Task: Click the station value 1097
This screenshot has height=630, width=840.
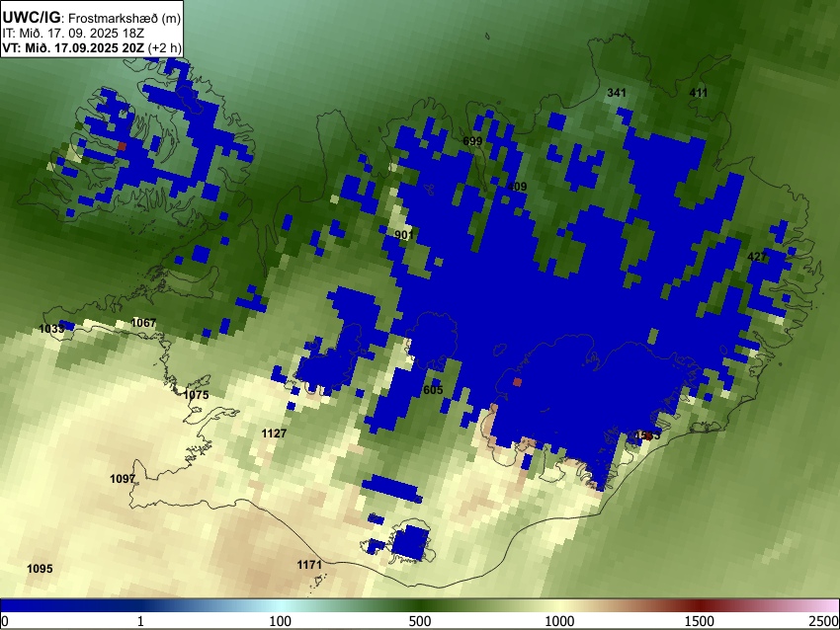Action: pyautogui.click(x=123, y=479)
